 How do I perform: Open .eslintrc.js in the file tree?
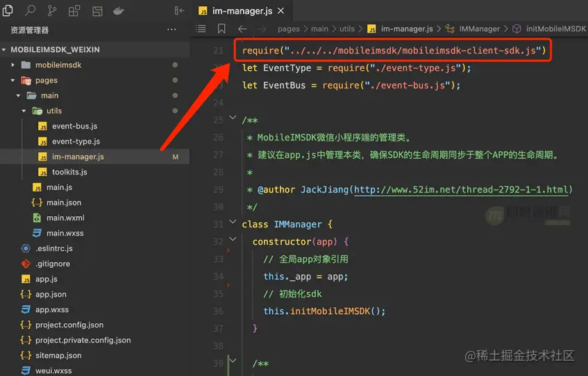(54, 248)
